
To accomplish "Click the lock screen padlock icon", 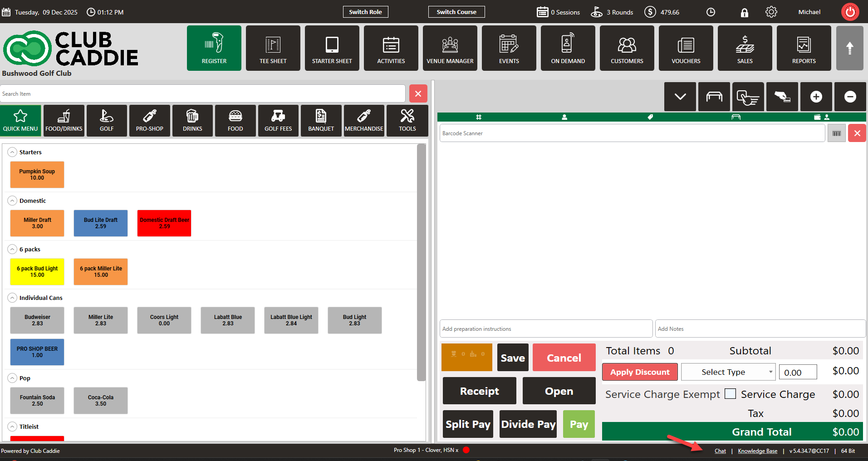I will point(744,13).
